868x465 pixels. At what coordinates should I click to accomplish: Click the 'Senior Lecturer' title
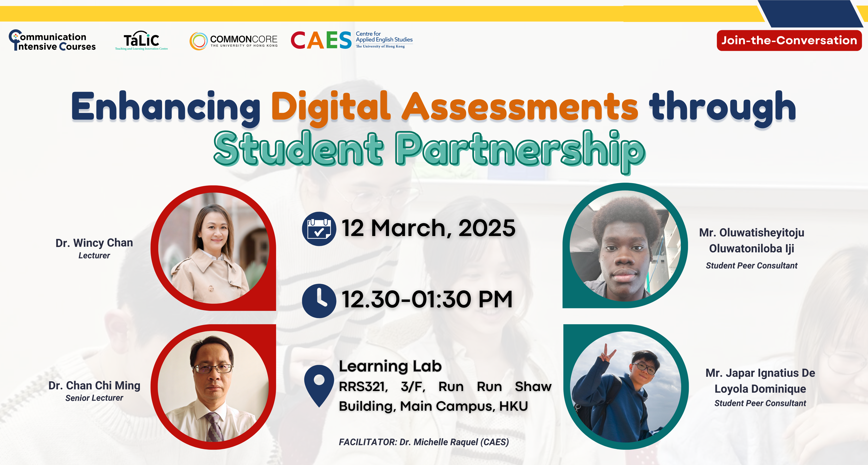94,398
